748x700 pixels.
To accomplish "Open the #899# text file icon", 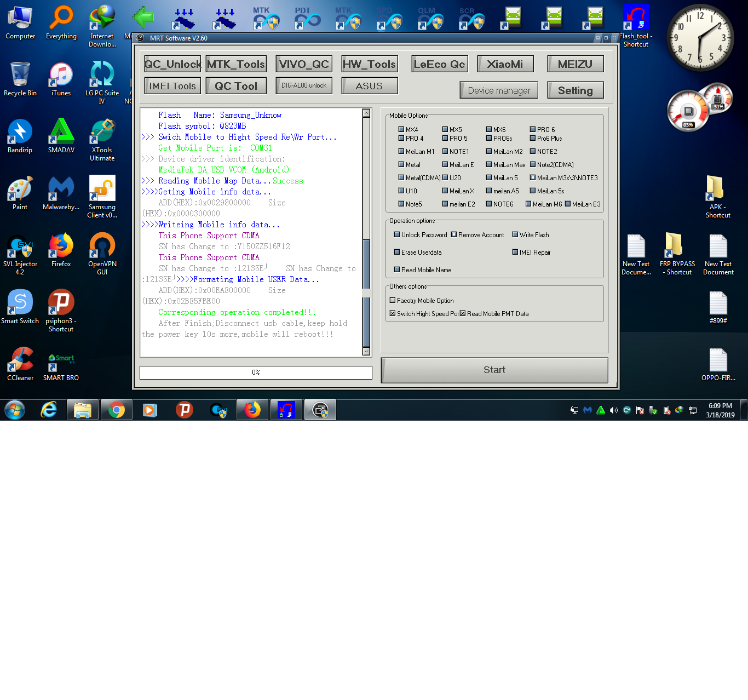I will click(x=718, y=307).
